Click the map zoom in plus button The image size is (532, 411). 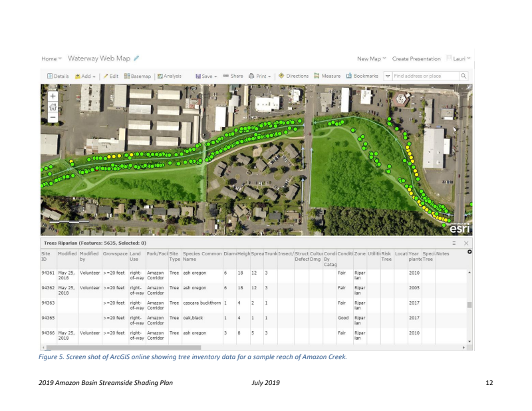pos(53,95)
